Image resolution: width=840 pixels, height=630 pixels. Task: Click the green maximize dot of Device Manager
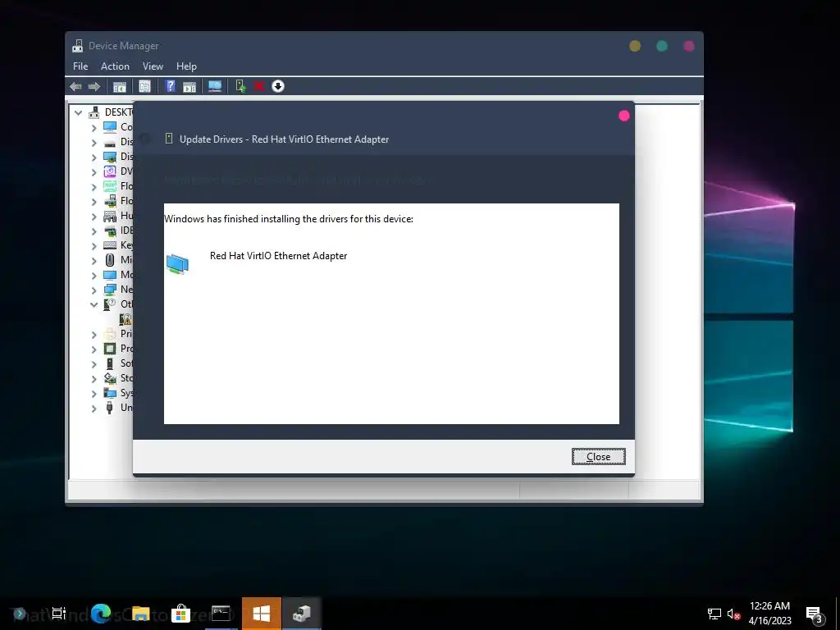tap(662, 46)
